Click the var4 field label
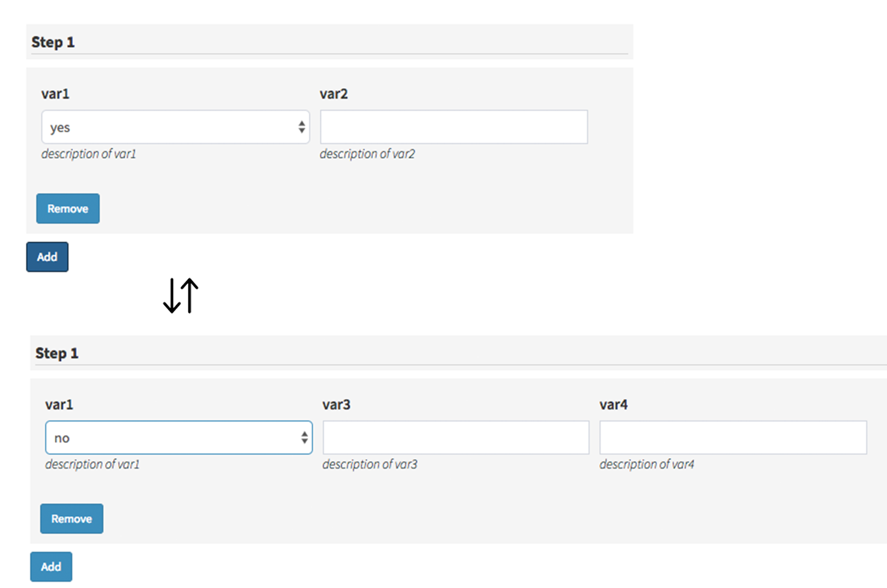887x588 pixels. tap(613, 405)
